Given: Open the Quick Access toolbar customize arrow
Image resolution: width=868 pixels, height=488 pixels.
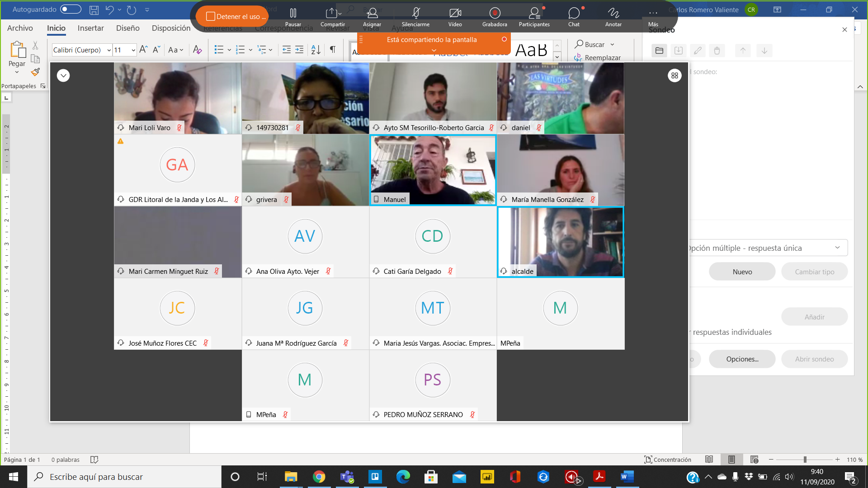Looking at the screenshot, I should pos(147,9).
